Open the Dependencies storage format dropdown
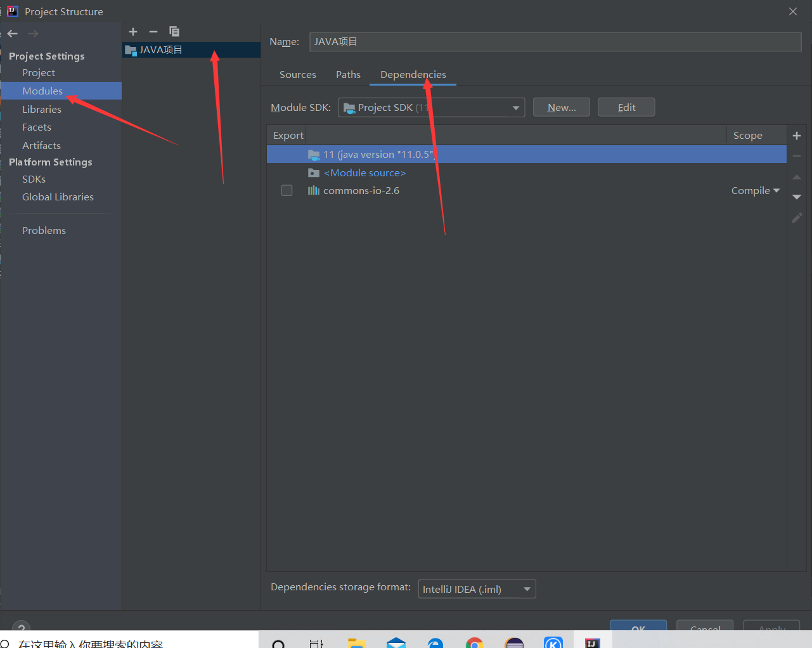The width and height of the screenshot is (812, 648). click(477, 589)
